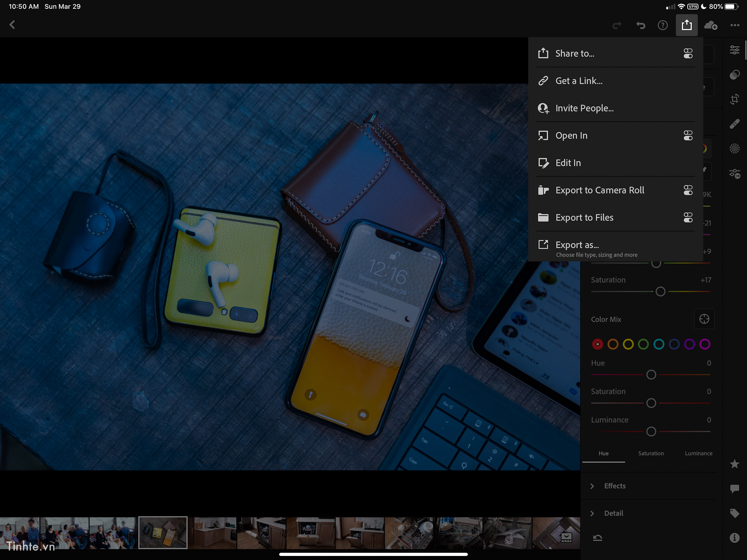Open the help question mark icon
This screenshot has width=747, height=560.
663,25
